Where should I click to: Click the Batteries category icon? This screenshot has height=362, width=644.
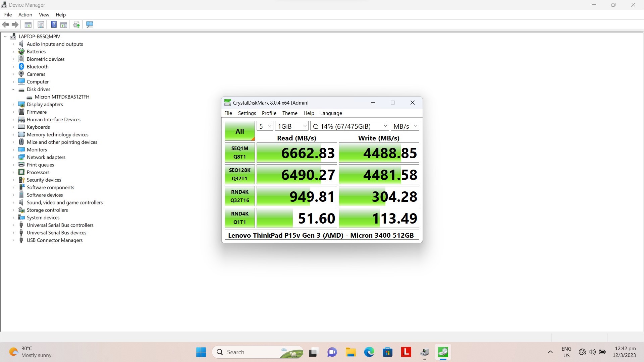[21, 51]
